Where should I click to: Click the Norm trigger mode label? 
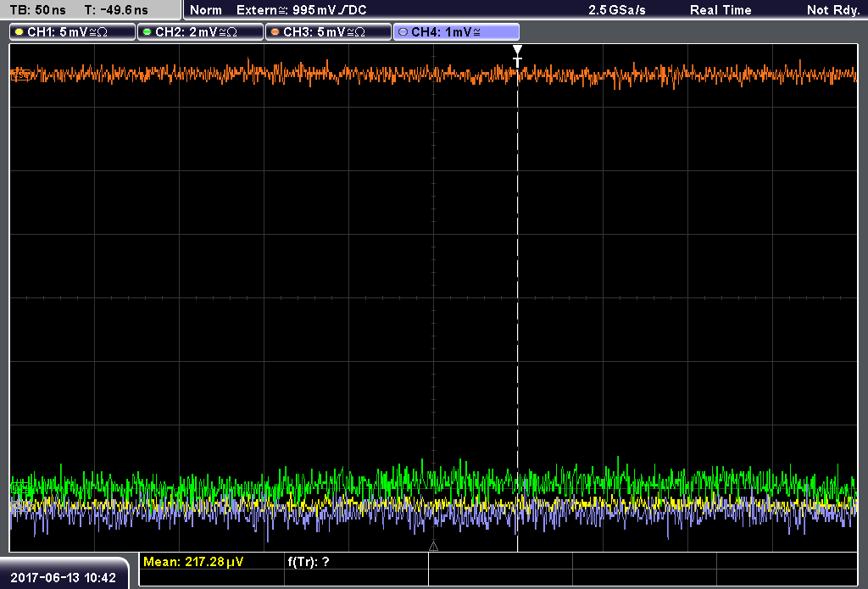click(206, 10)
